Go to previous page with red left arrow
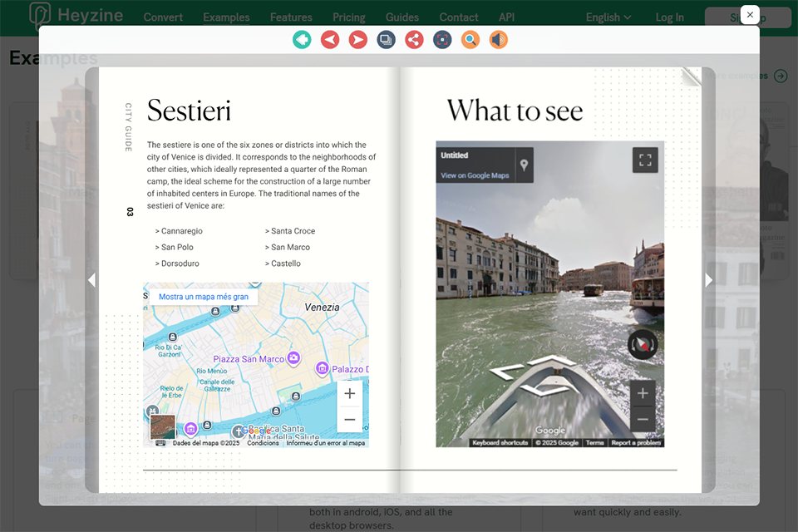This screenshot has height=532, width=798. pyautogui.click(x=330, y=40)
